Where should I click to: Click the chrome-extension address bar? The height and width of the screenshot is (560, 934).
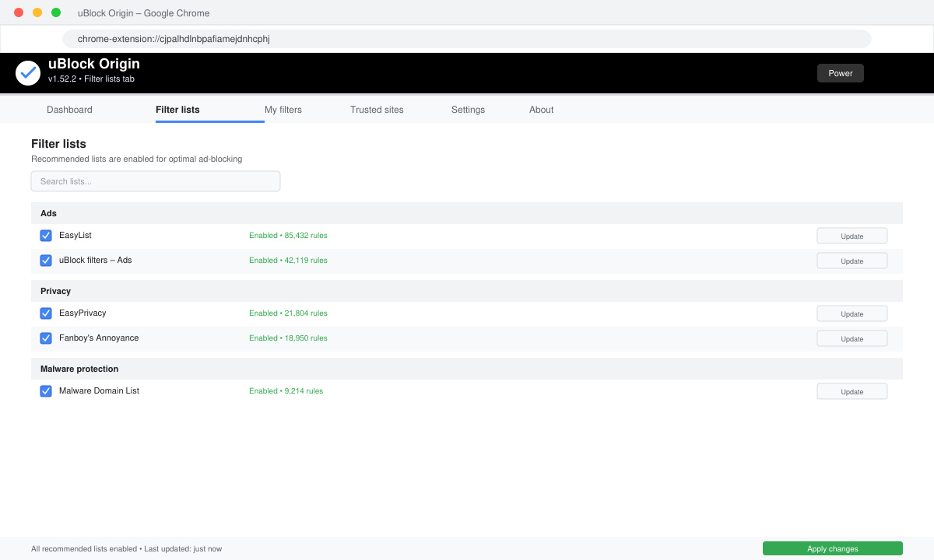[x=467, y=39]
